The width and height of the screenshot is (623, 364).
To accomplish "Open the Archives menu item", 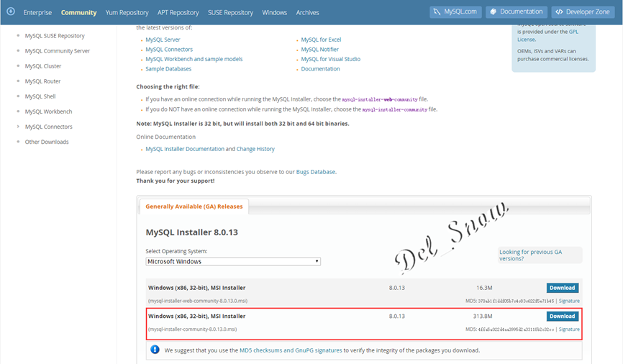I will point(307,12).
